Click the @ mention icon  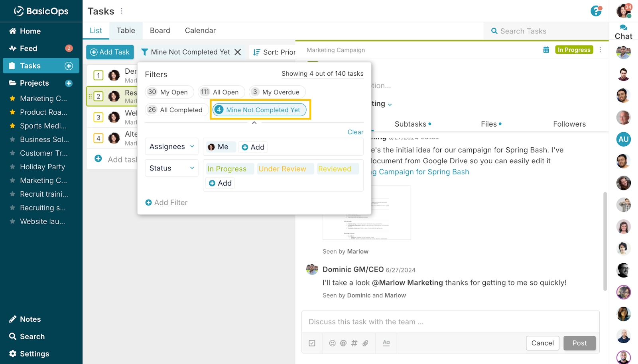point(343,343)
